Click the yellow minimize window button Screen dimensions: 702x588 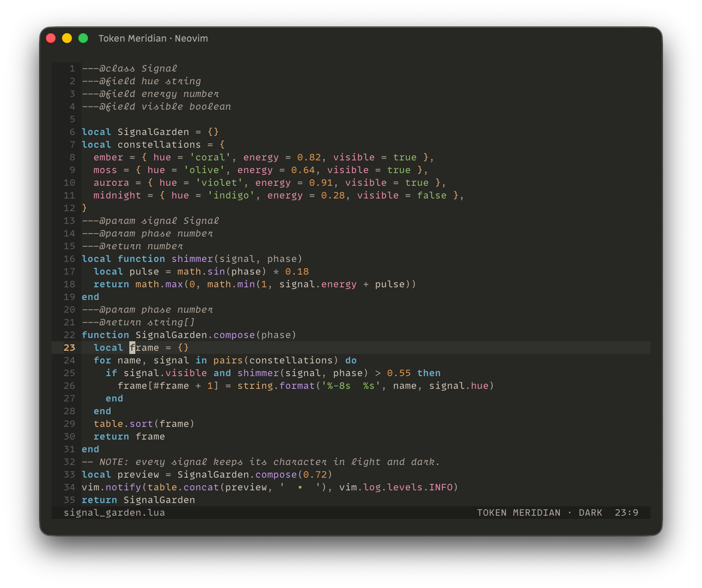pyautogui.click(x=67, y=38)
